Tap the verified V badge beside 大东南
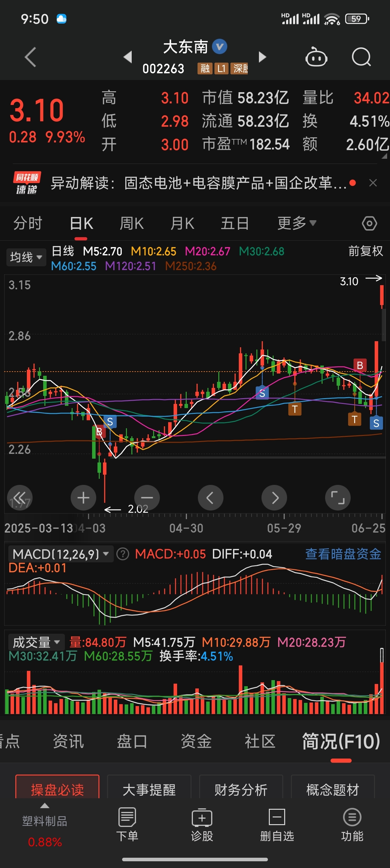Screen dimensions: 390x868 [220, 46]
